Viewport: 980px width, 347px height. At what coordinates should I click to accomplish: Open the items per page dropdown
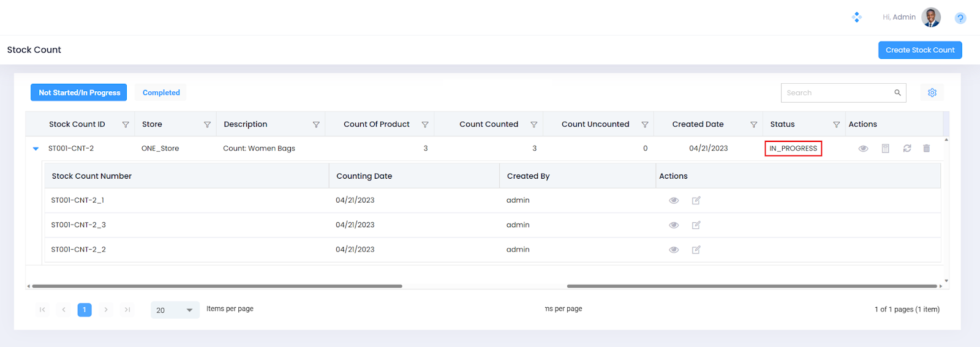click(175, 310)
